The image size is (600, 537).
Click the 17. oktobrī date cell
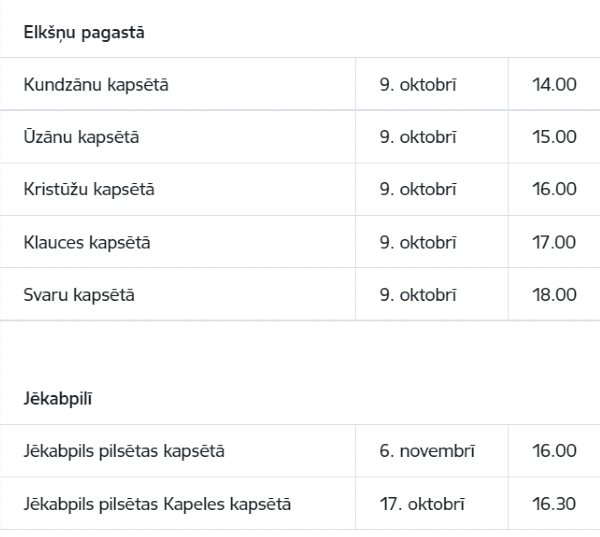coord(432,503)
